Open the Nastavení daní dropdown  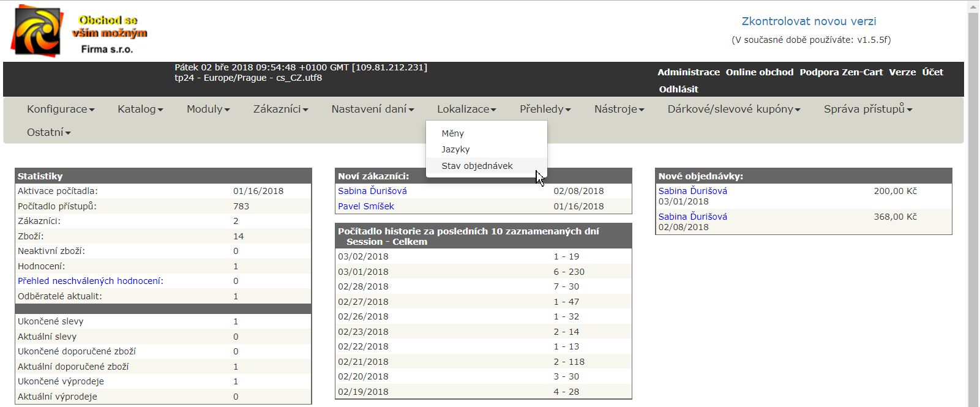[372, 109]
